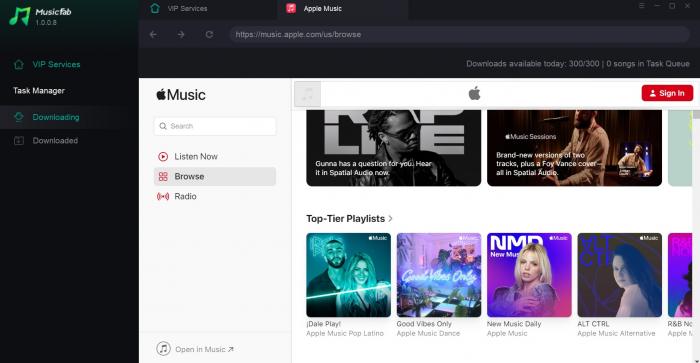
Task: Click the music note icon by Open in Music
Action: coord(163,348)
